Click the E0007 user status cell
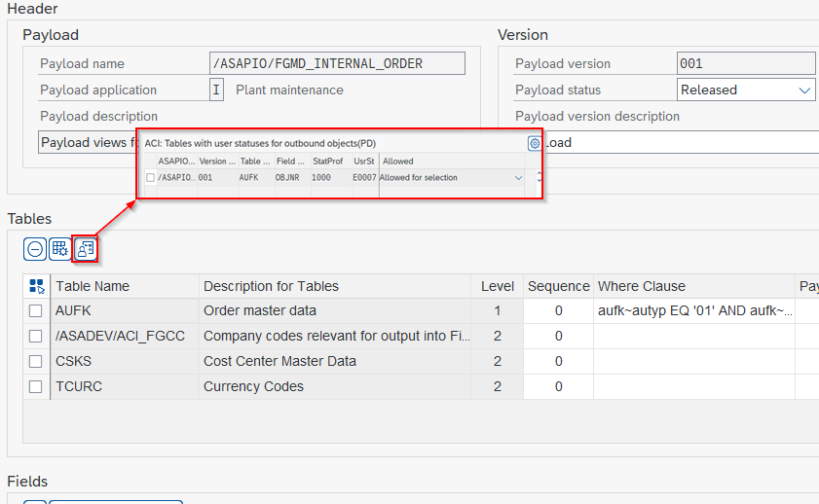The image size is (819, 504). click(364, 177)
